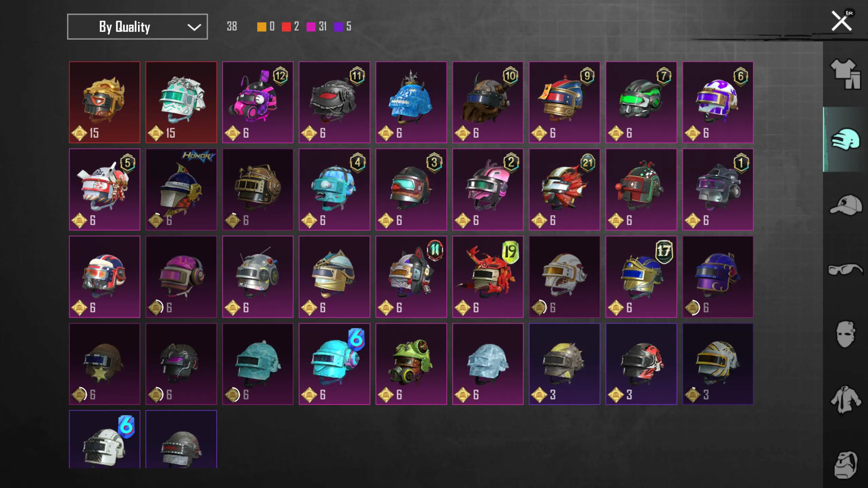Switch to the sunglasses category
Viewport: 868px width, 488px height.
(x=845, y=270)
